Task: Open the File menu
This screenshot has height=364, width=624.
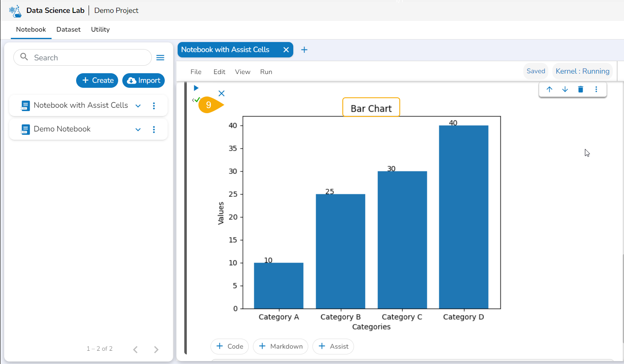Action: 196,72
